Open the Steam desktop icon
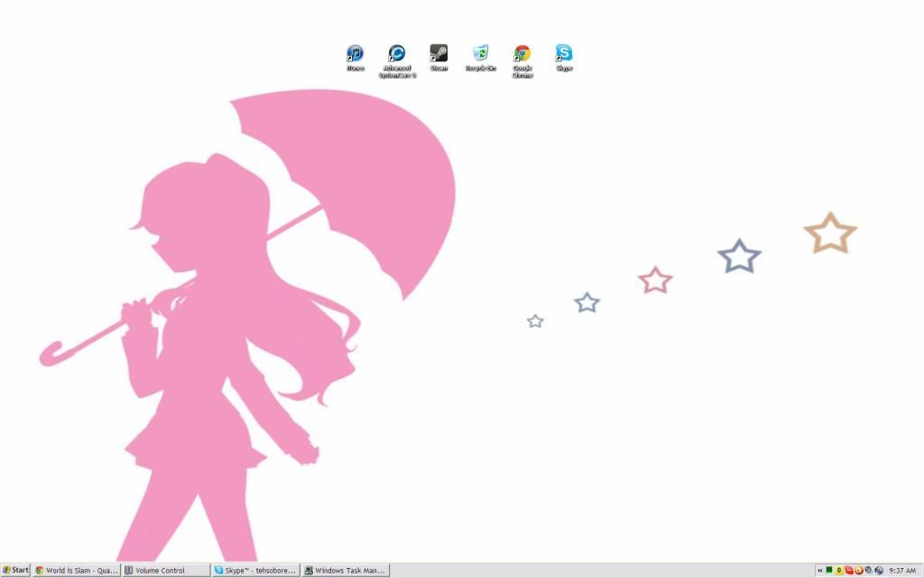924x578 pixels. click(439, 54)
